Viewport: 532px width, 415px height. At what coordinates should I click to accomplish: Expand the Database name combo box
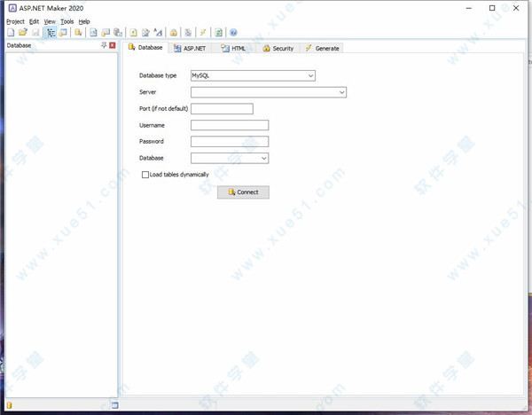(x=264, y=158)
